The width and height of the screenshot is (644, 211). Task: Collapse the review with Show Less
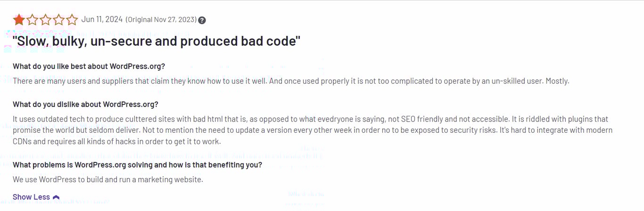(36, 197)
